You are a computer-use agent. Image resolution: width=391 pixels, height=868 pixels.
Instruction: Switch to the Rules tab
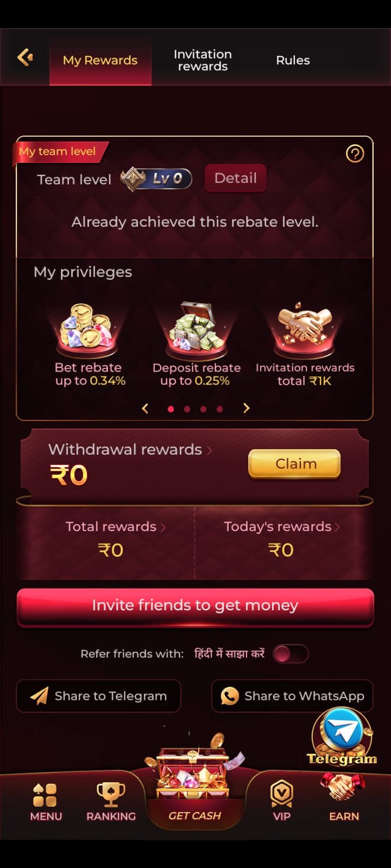(x=293, y=60)
